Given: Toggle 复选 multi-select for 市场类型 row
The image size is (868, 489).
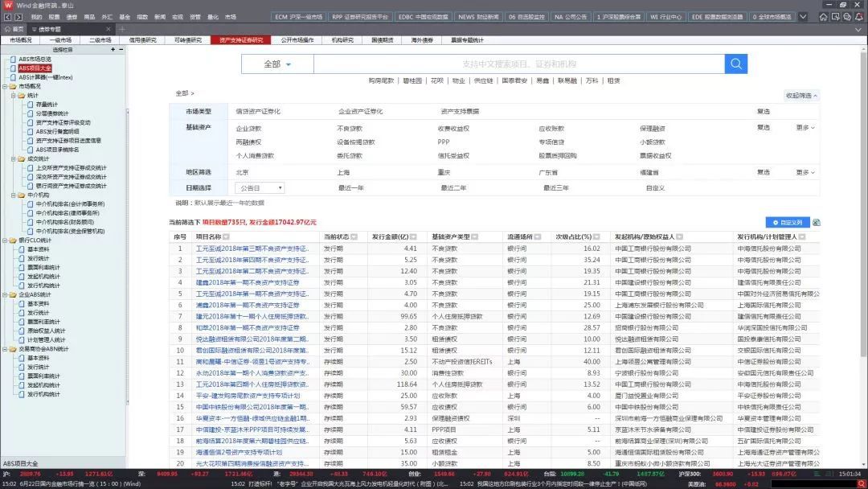Looking at the screenshot, I should 764,111.
